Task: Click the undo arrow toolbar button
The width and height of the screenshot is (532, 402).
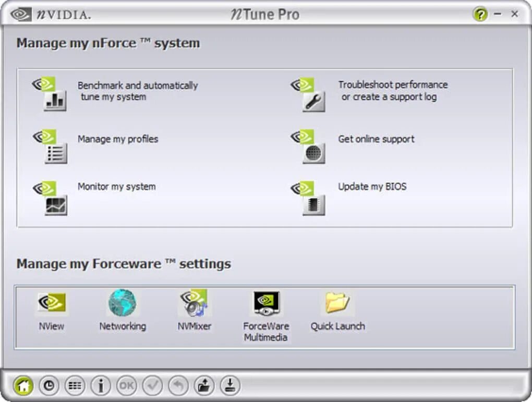Action: [x=178, y=385]
